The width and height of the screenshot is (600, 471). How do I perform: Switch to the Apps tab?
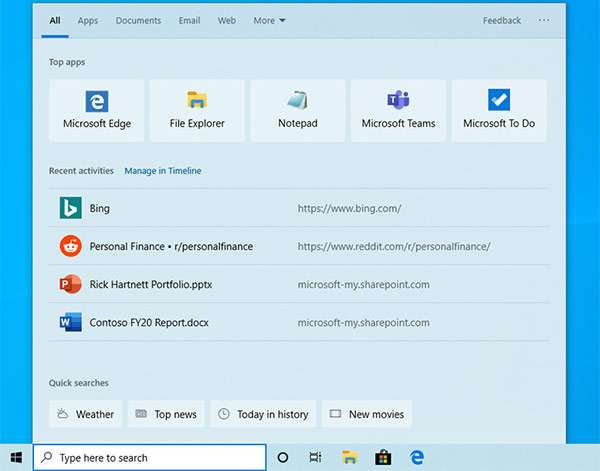(88, 20)
